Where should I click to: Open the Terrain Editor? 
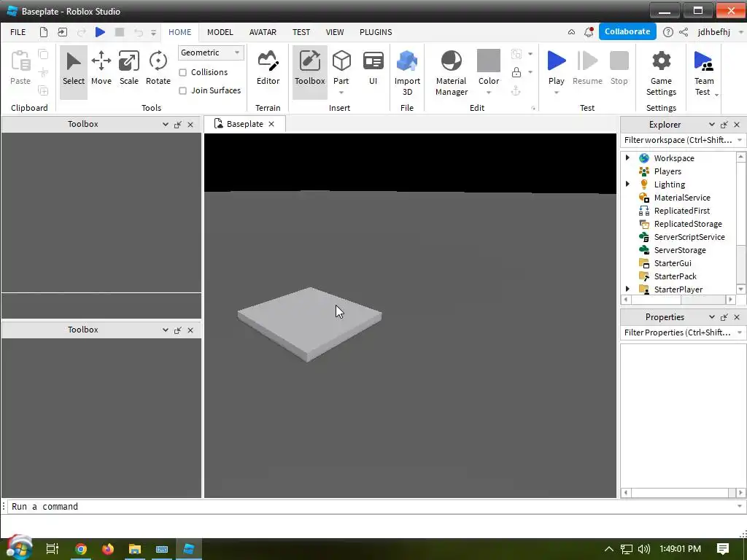point(268,68)
